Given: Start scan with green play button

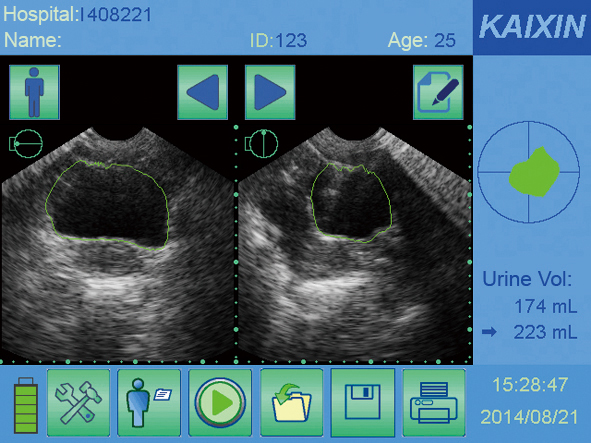Looking at the screenshot, I should (220, 403).
